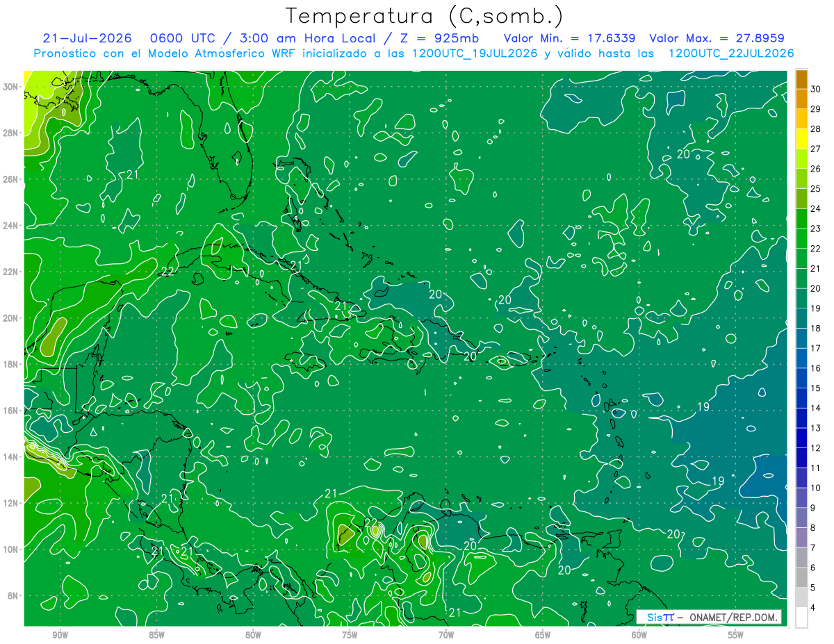Image resolution: width=834 pixels, height=644 pixels.
Task: Click the orange color scale segment between 29 and 30
Action: tap(801, 99)
